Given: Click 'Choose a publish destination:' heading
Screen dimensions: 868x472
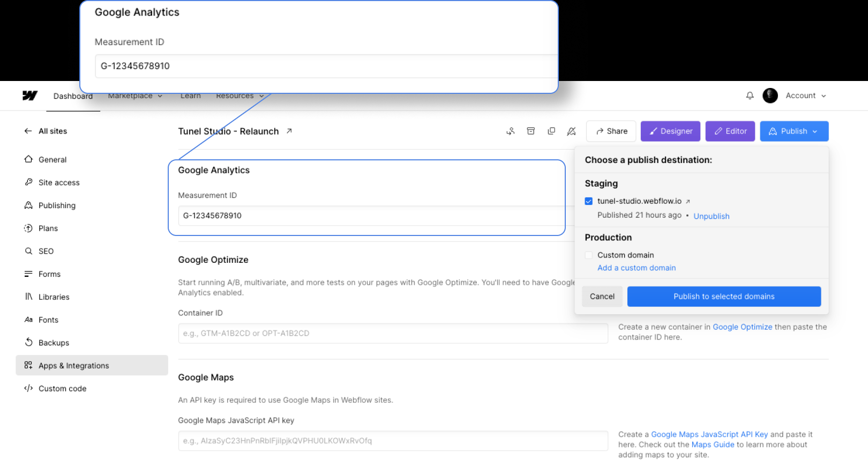Looking at the screenshot, I should pos(648,160).
